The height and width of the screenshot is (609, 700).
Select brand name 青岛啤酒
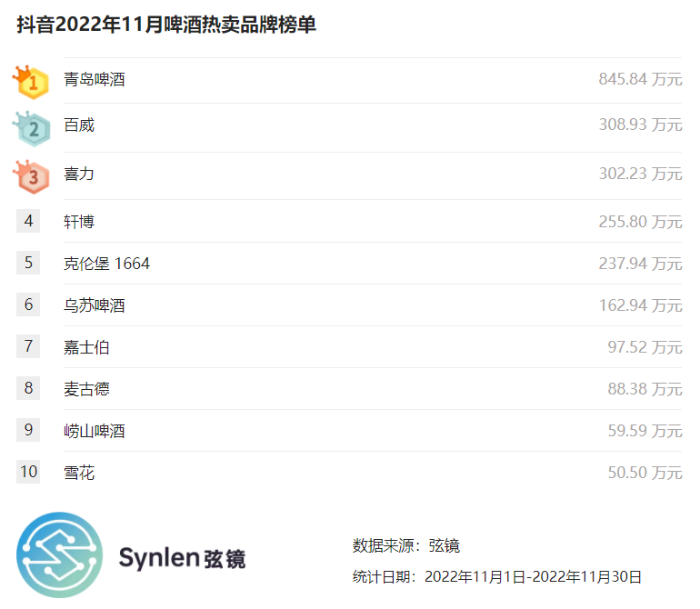tap(95, 79)
